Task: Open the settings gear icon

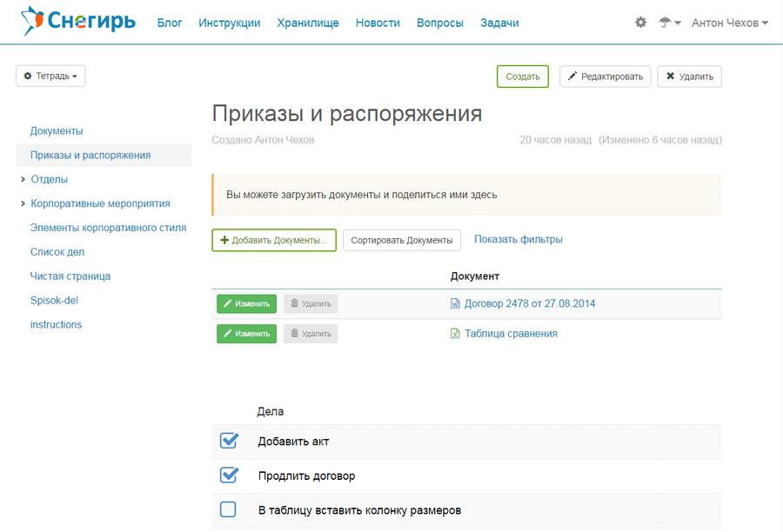Action: click(640, 23)
